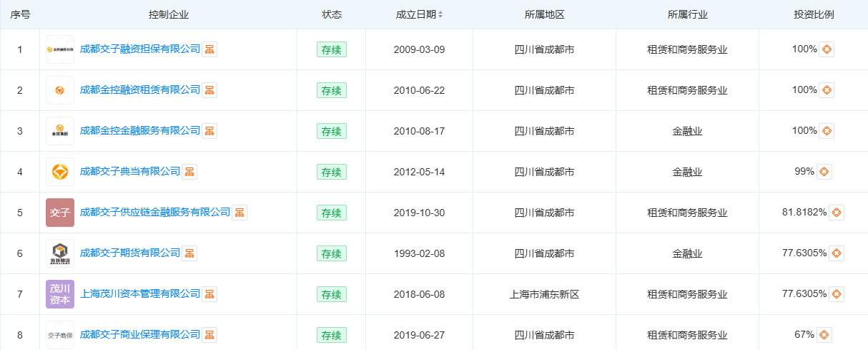Open company 成都交子期货有限公司
868x350 pixels.
[x=130, y=253]
